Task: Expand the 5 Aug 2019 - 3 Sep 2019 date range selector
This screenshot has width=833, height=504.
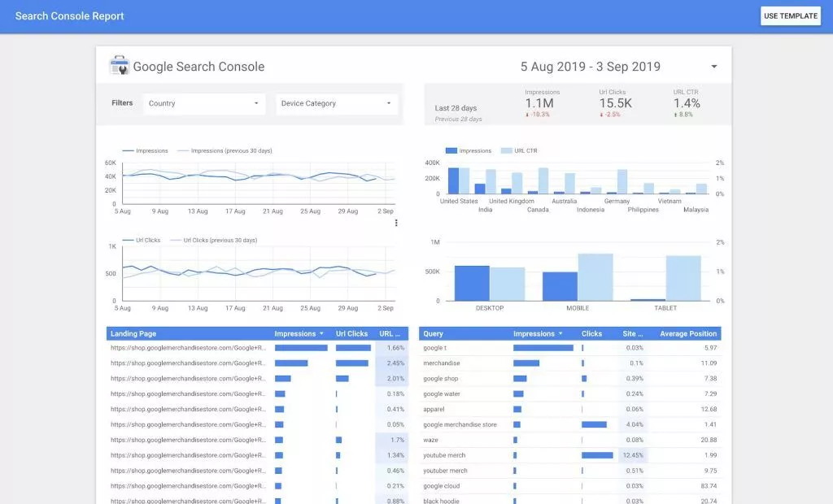Action: [x=714, y=66]
